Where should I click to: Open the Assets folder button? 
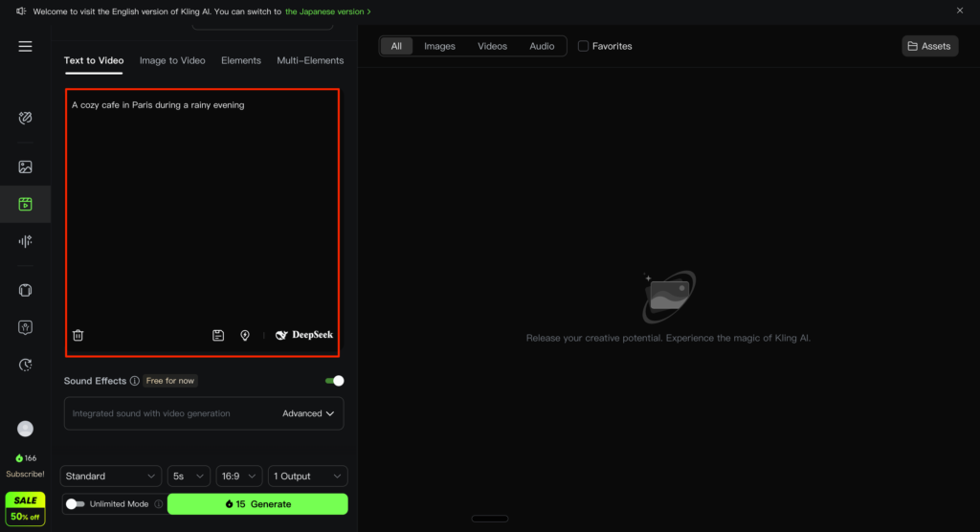coord(929,46)
